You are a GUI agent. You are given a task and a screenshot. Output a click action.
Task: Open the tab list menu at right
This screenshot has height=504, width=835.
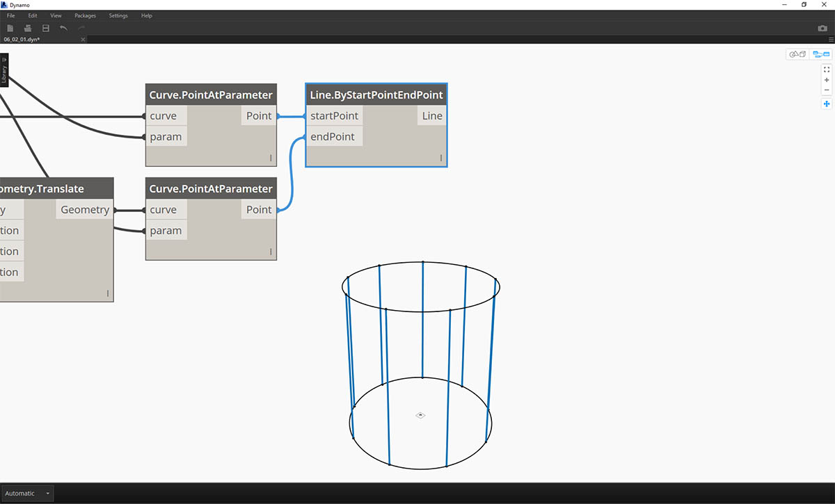(x=830, y=40)
